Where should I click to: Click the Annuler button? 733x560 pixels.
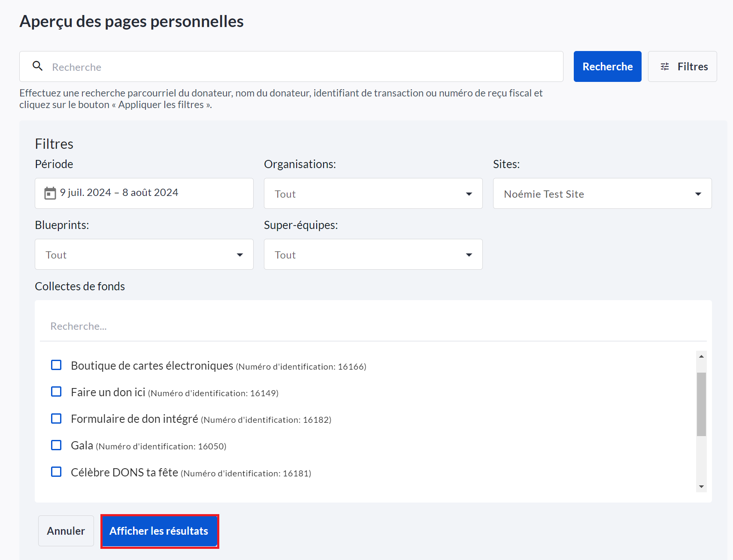pyautogui.click(x=66, y=531)
